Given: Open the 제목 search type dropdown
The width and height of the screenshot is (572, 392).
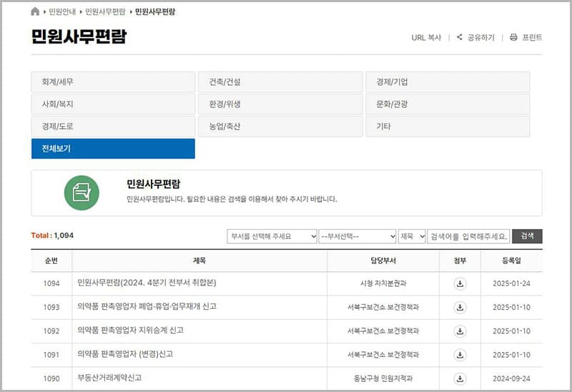Looking at the screenshot, I should (413, 236).
